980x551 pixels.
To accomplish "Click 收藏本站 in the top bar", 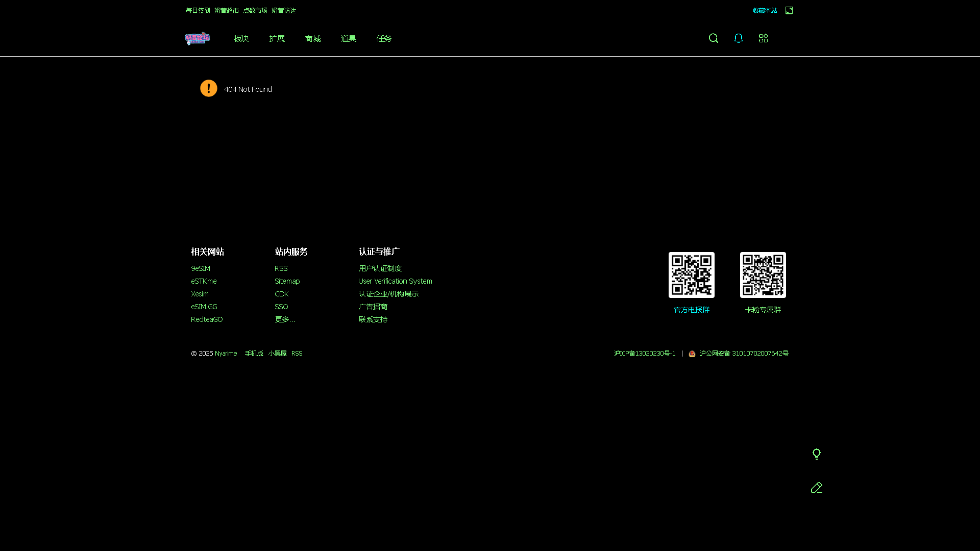I will point(765,10).
